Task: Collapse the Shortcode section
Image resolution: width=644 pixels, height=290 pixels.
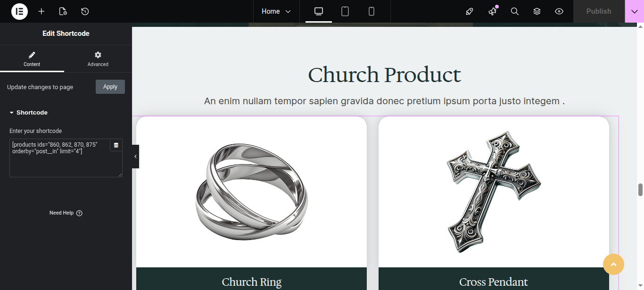Action: [28, 113]
